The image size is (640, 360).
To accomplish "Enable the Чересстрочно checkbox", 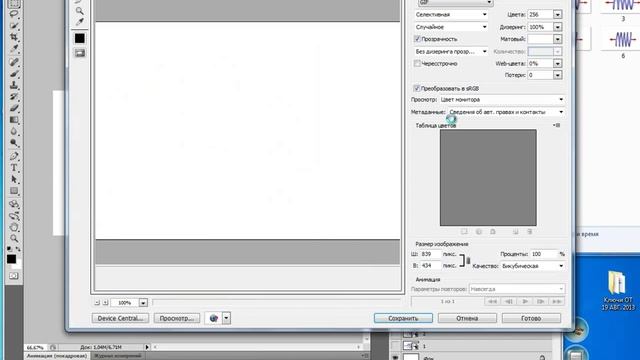I will click(417, 64).
